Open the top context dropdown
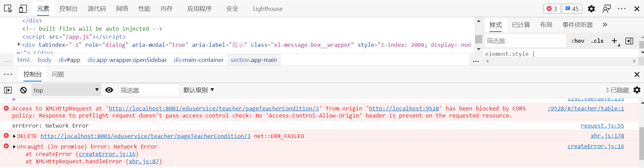 pyautogui.click(x=66, y=90)
